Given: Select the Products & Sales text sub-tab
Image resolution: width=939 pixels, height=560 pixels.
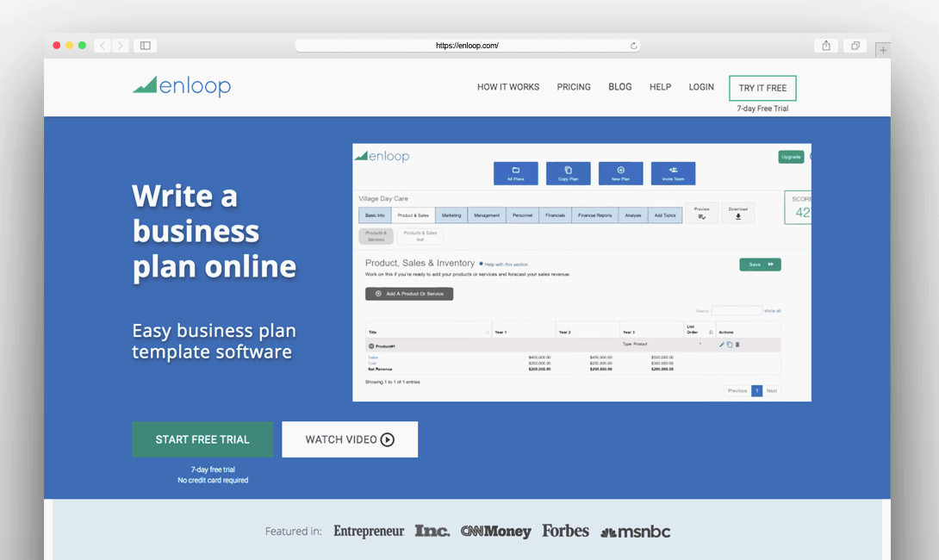Looking at the screenshot, I should click(420, 236).
